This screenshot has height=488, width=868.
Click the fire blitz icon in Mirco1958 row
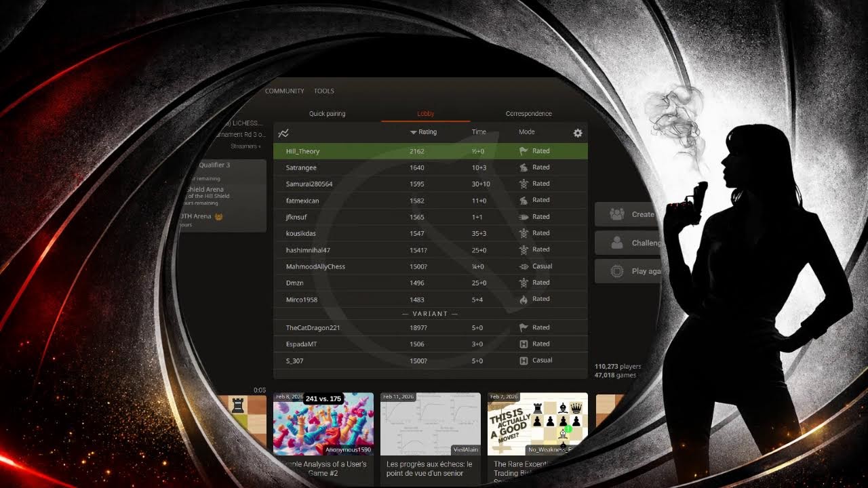tap(524, 299)
